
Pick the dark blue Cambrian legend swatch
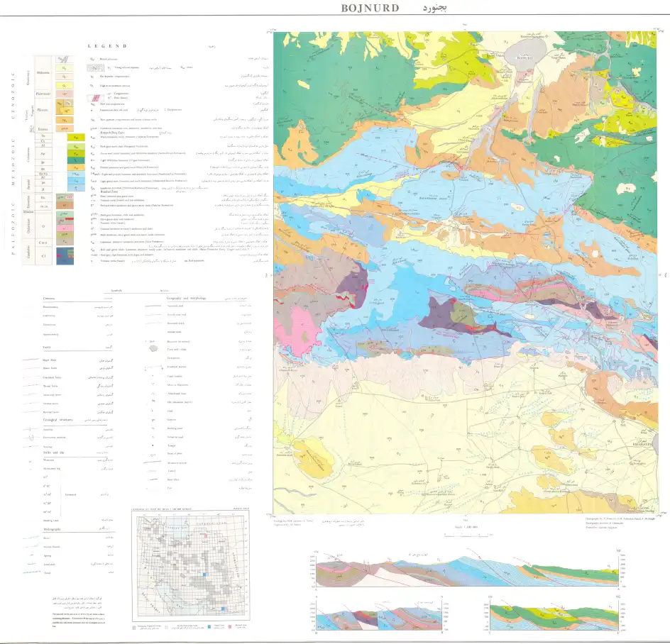tap(65, 256)
